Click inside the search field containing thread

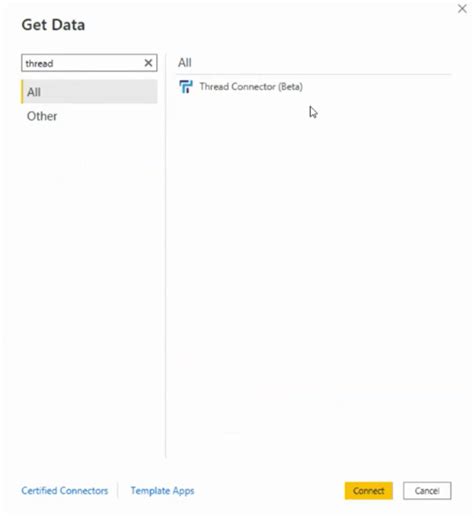(x=89, y=63)
